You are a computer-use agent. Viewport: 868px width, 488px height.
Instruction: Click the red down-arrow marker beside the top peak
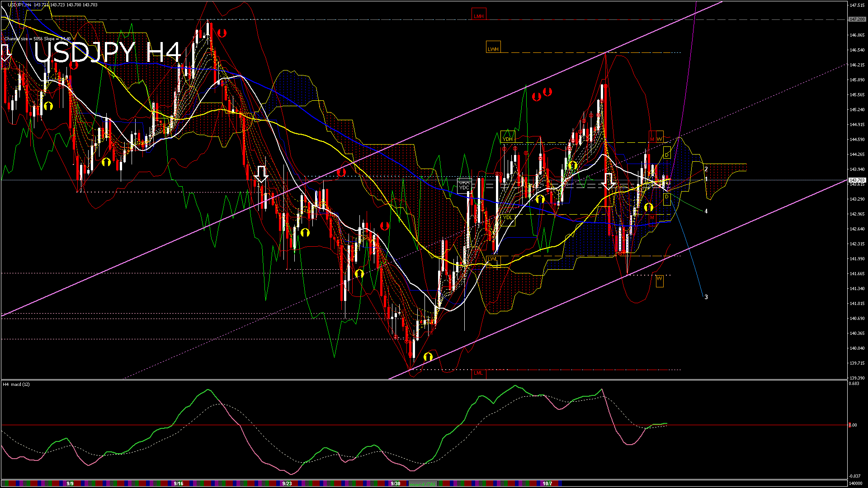click(222, 33)
